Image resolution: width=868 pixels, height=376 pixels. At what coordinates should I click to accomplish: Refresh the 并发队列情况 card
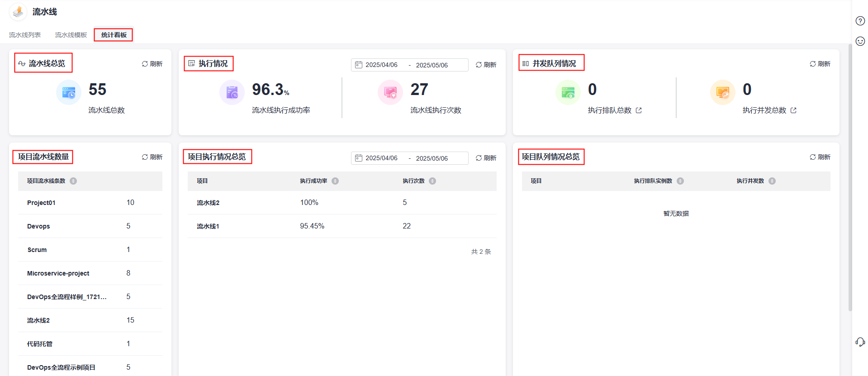(x=820, y=64)
